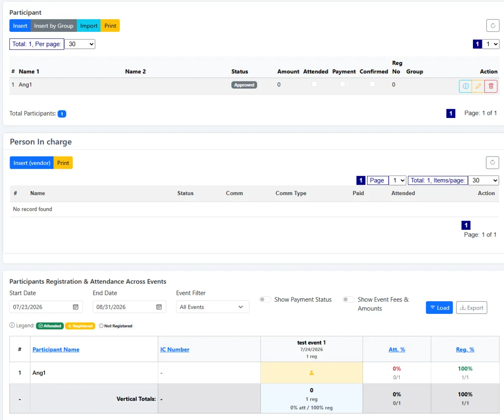Image resolution: width=504 pixels, height=420 pixels.
Task: Import participants
Action: 89,26
